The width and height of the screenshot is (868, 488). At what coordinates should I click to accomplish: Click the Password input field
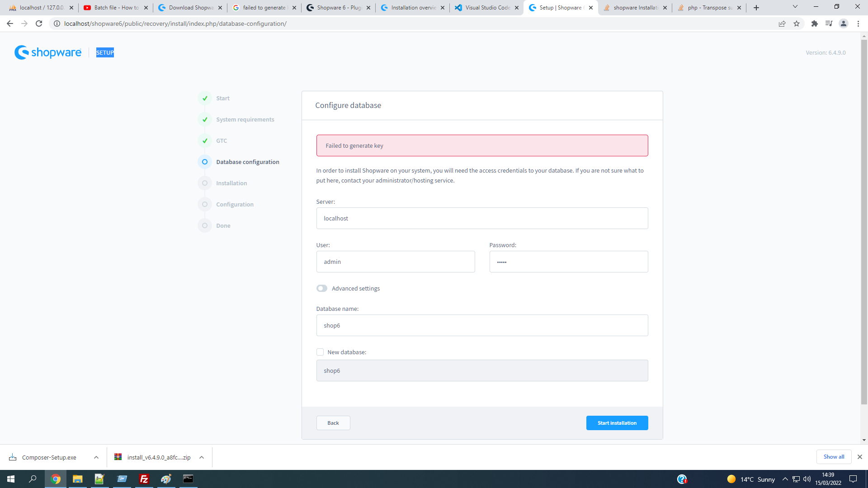tap(569, 262)
